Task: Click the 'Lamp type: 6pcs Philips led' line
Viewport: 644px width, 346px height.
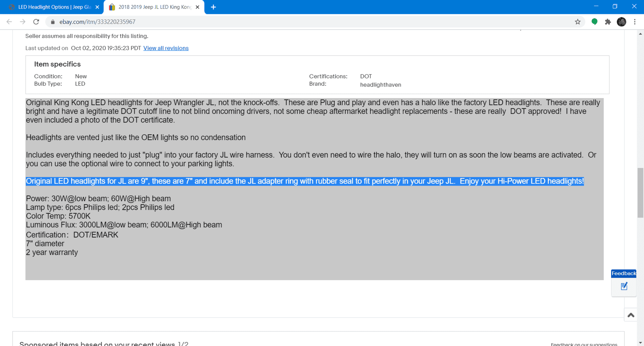Action: coord(100,207)
